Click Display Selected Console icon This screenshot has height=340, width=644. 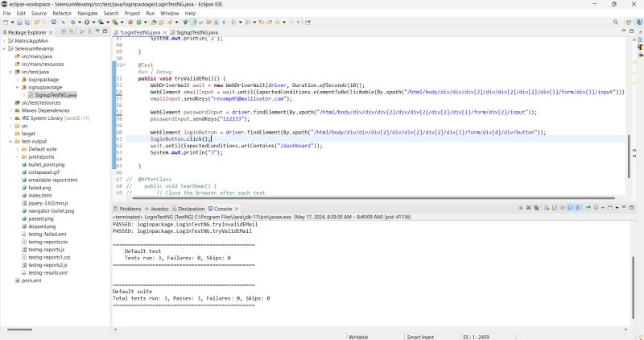596,208
